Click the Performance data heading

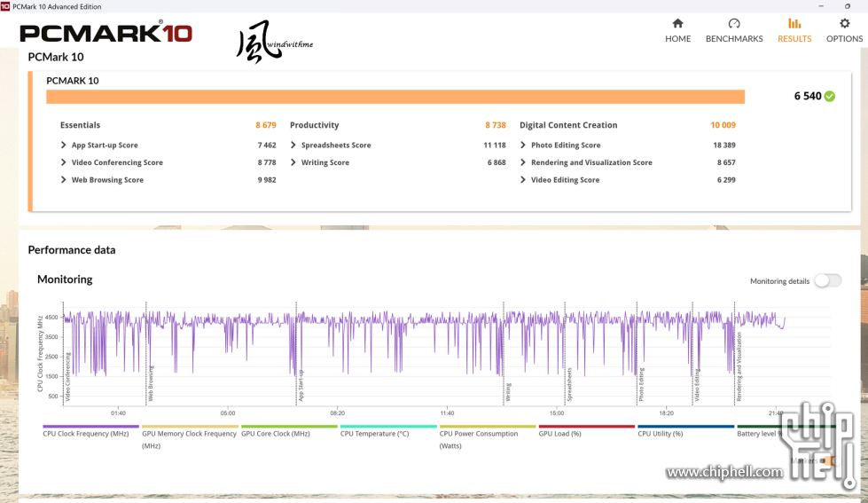(x=72, y=250)
